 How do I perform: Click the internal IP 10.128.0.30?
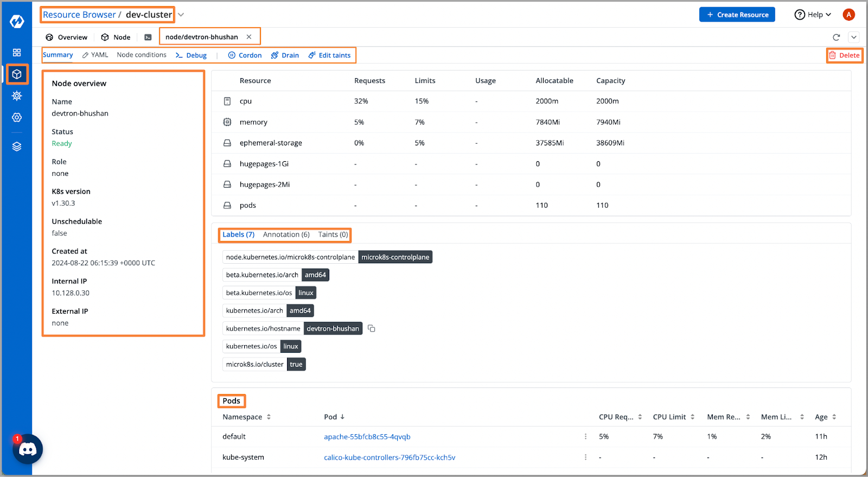click(x=71, y=293)
